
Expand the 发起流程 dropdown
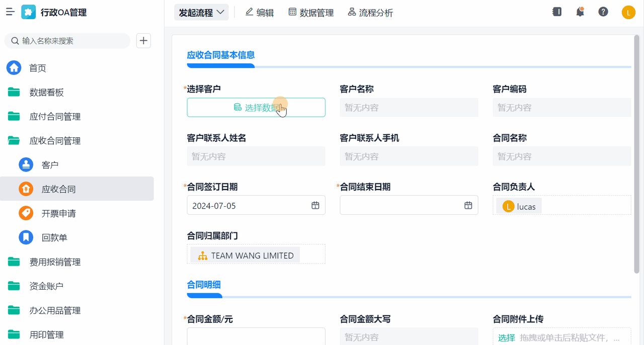tap(201, 12)
